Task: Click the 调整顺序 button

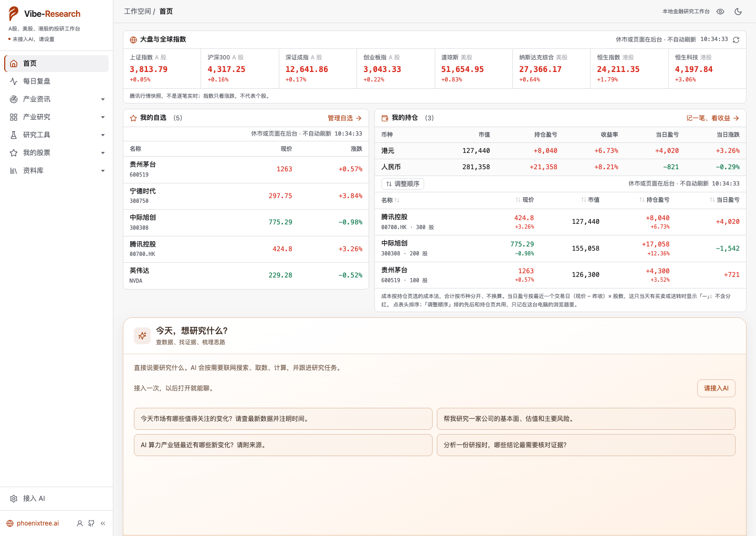Action: tap(403, 184)
